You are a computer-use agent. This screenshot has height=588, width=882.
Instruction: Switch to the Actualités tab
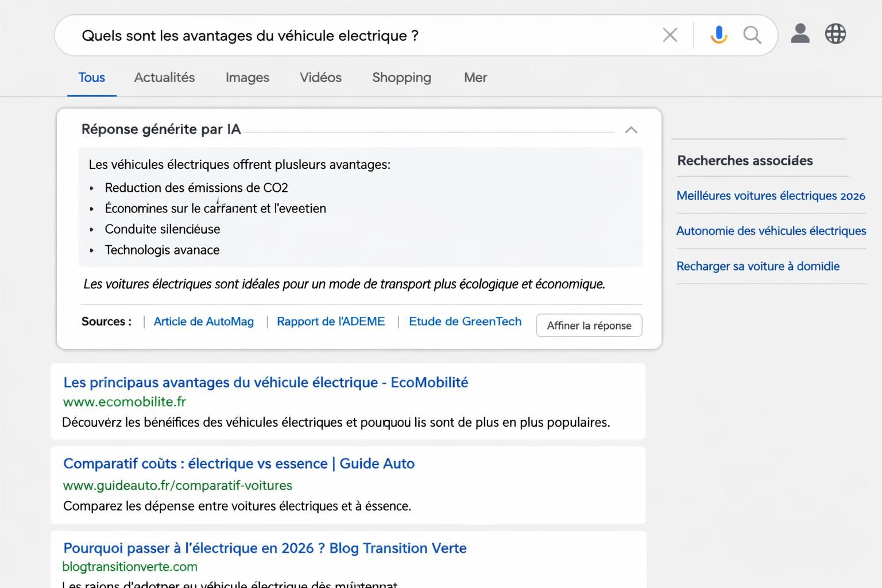tap(164, 78)
